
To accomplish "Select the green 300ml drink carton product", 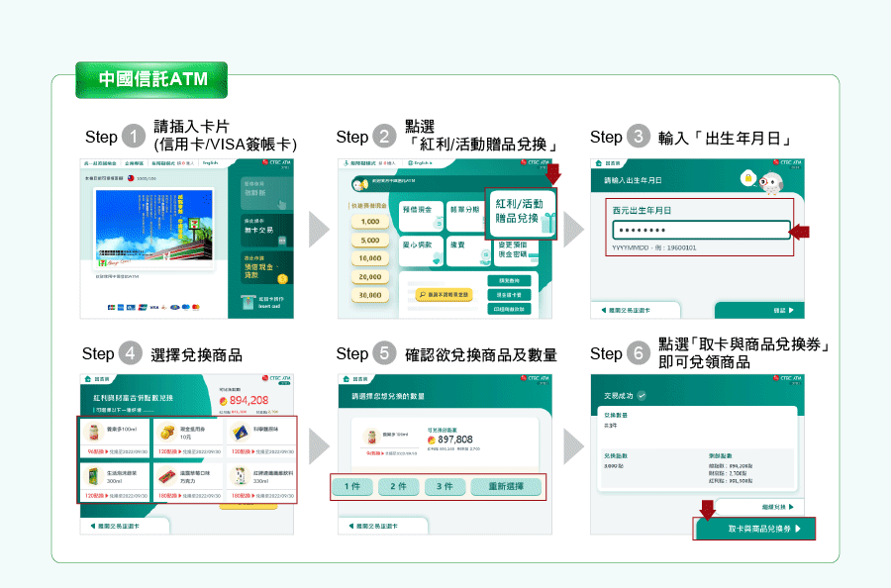I will [114, 481].
